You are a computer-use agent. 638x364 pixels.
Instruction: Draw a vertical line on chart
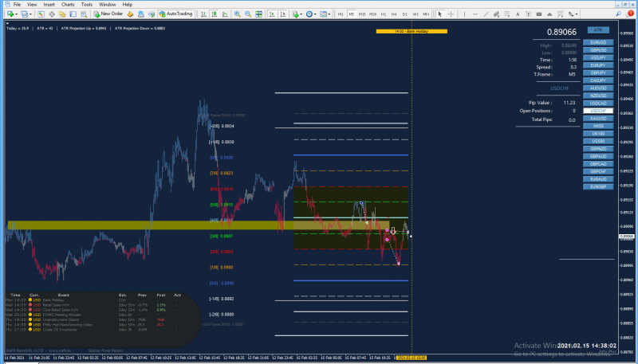[464, 14]
